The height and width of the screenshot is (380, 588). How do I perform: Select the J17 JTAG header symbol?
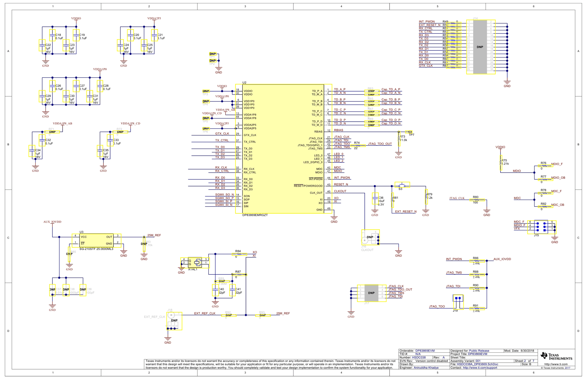(371, 293)
